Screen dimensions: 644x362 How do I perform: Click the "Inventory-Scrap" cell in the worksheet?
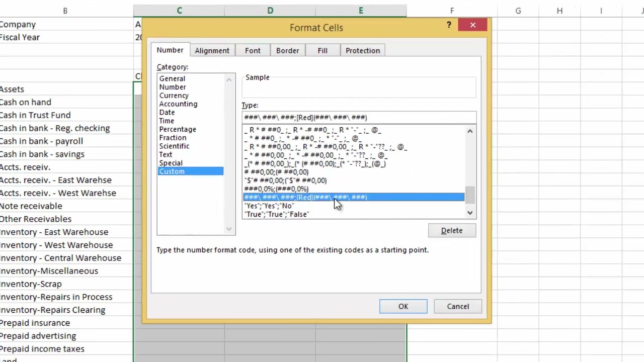coord(66,284)
